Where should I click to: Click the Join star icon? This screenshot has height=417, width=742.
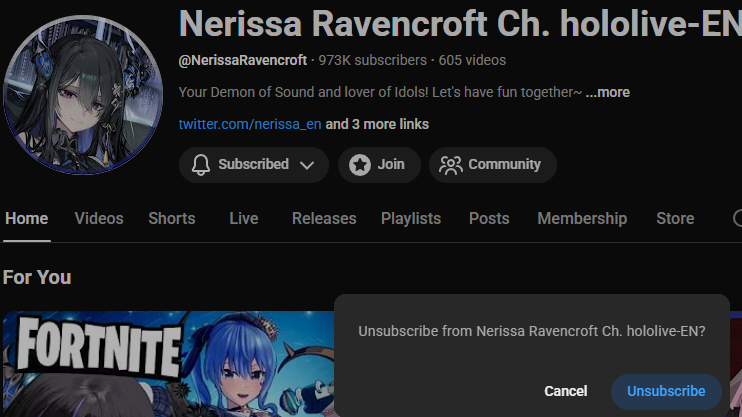(x=360, y=165)
